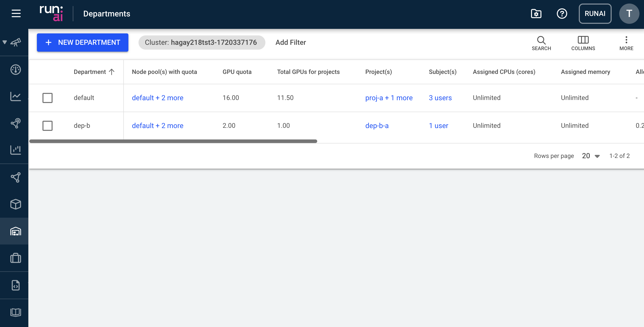Open the telescope overview sidebar icon
644x327 pixels.
(x=16, y=42)
